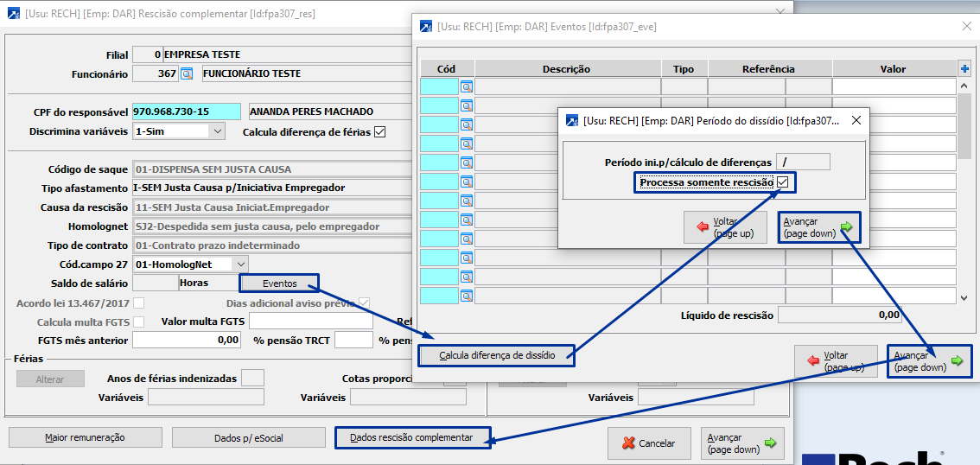Click Cancelar in Rescisão complementar window
This screenshot has height=465, width=980.
[x=649, y=443]
